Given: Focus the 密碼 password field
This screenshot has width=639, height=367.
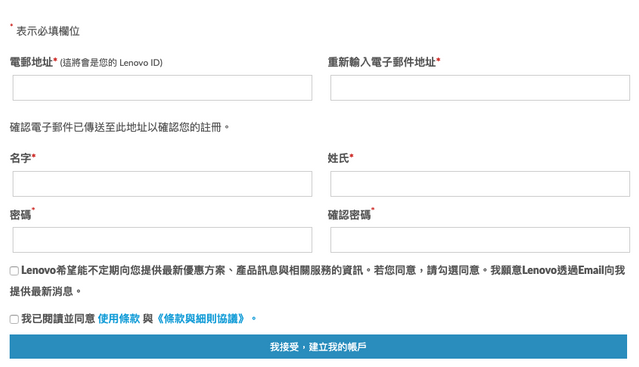Looking at the screenshot, I should [x=162, y=240].
